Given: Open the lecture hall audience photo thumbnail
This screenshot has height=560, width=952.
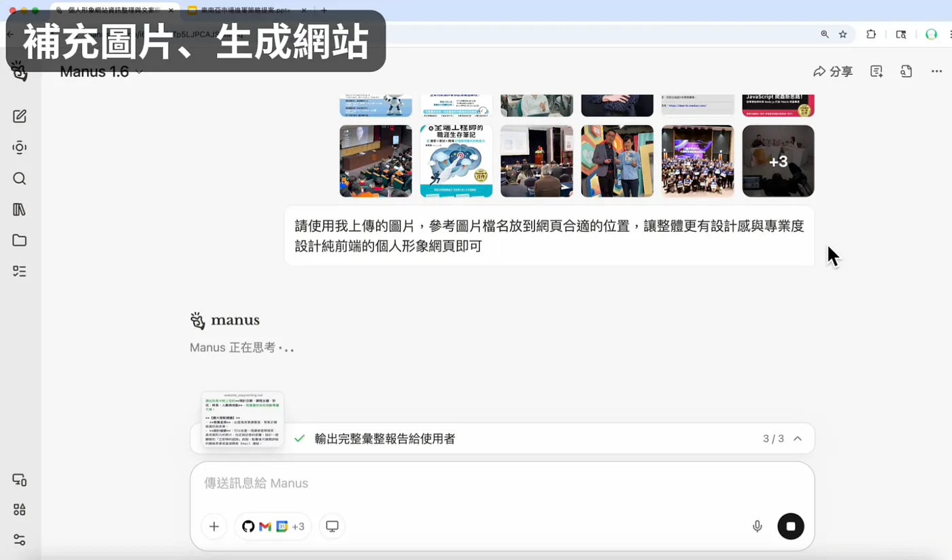Looking at the screenshot, I should (375, 161).
